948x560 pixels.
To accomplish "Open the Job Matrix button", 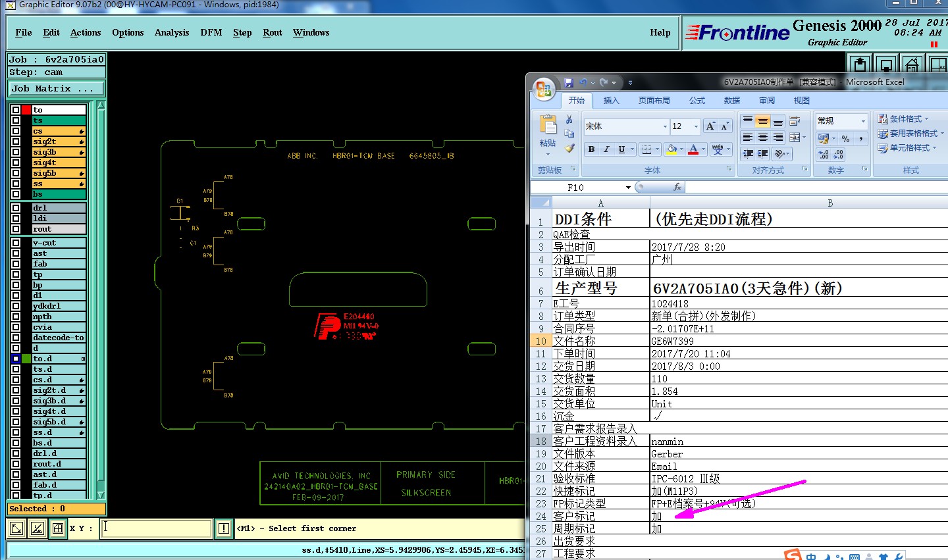I will point(56,88).
